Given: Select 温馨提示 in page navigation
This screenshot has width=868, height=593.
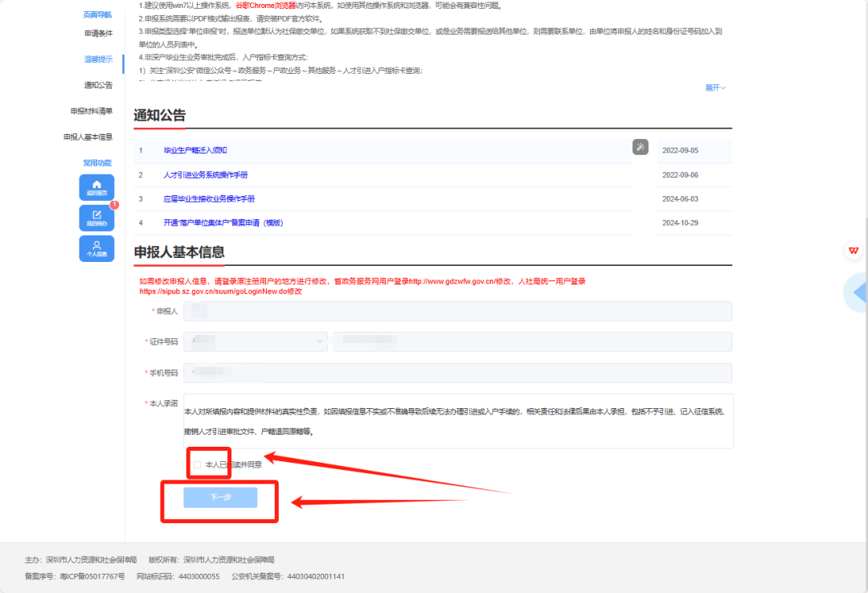Looking at the screenshot, I should (x=98, y=59).
